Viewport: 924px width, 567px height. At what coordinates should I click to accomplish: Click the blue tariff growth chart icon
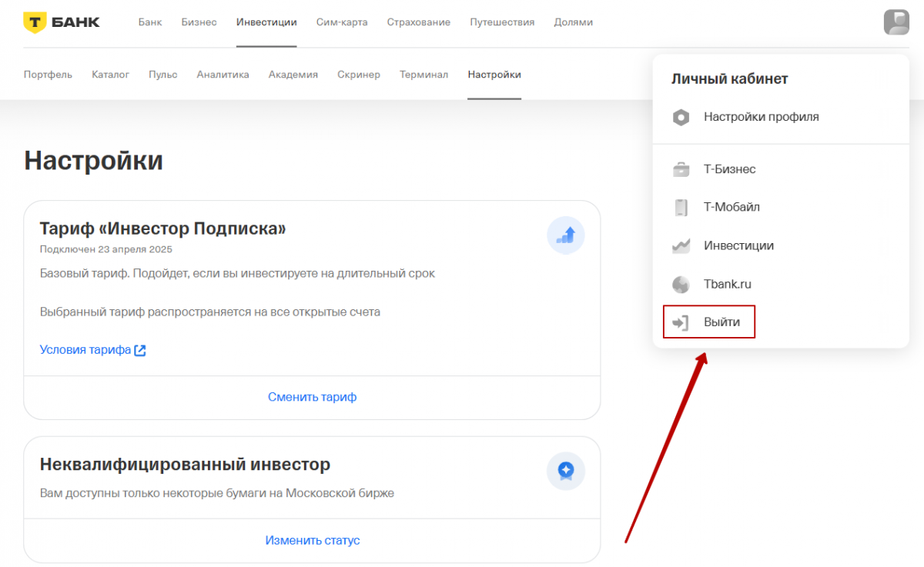click(x=566, y=235)
